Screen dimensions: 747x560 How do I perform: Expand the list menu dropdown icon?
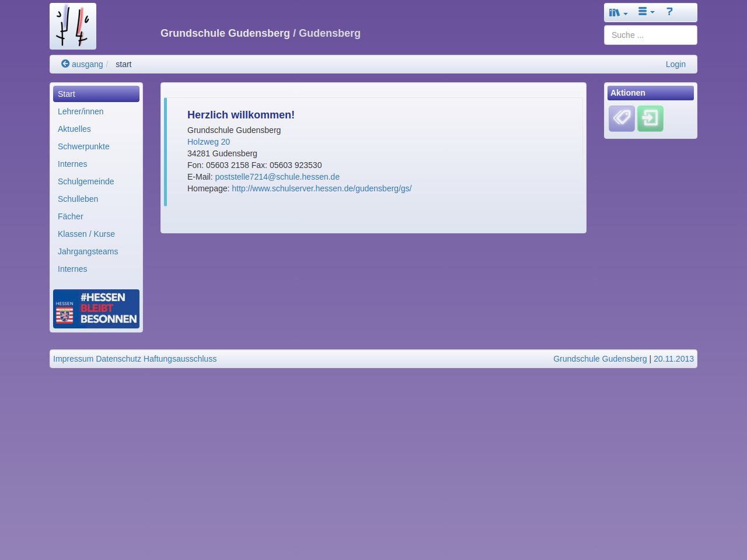point(645,12)
